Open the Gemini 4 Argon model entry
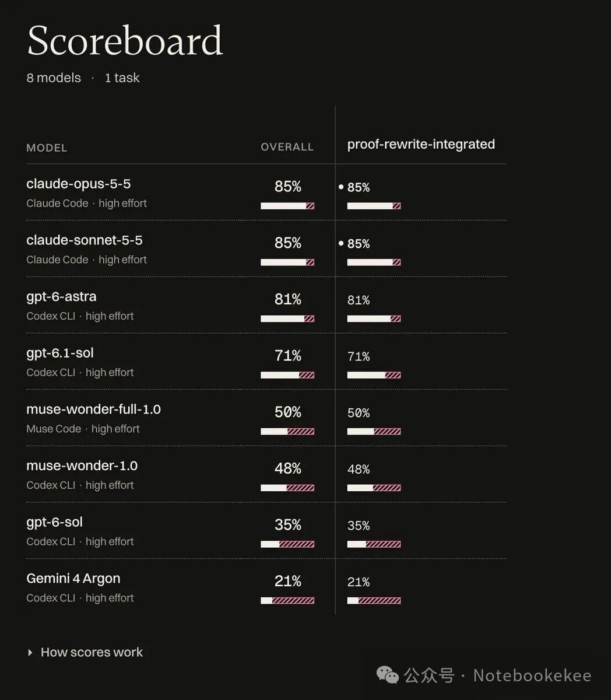Viewport: 611px width, 700px height. (73, 578)
